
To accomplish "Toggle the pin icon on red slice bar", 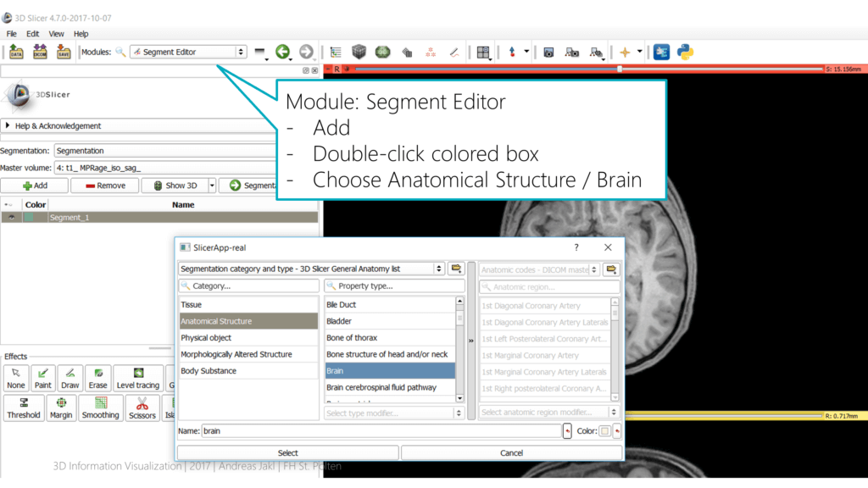I will (x=347, y=69).
